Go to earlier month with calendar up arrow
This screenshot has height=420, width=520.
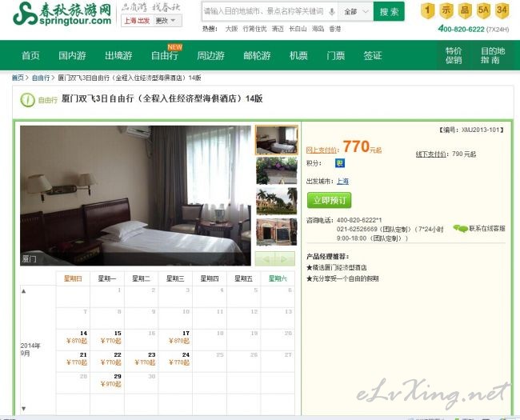23,291
